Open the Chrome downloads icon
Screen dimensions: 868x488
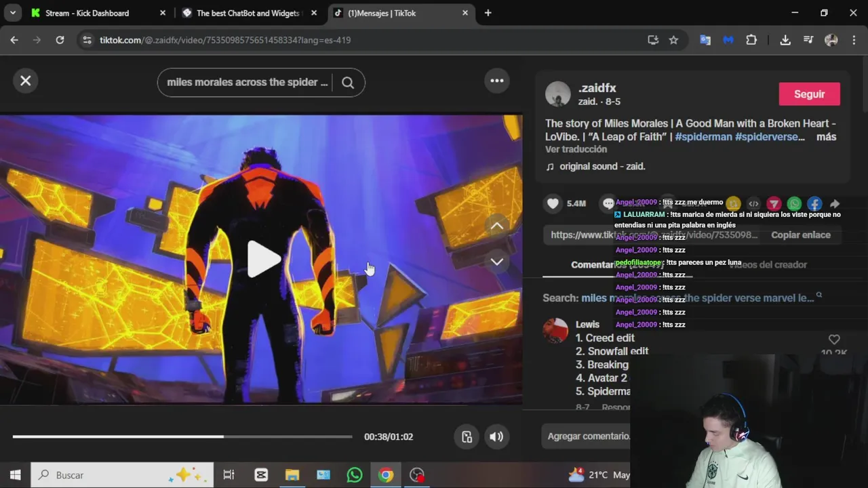point(785,40)
